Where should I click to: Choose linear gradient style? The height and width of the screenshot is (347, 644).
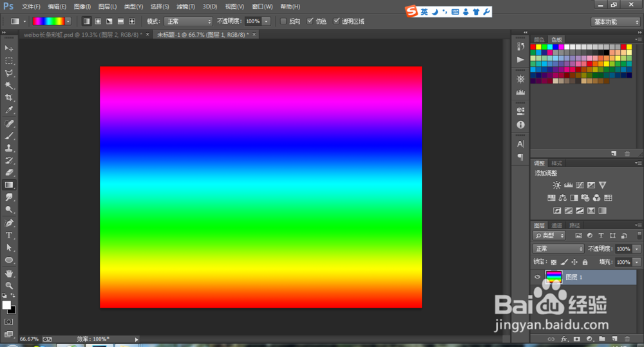(x=87, y=21)
